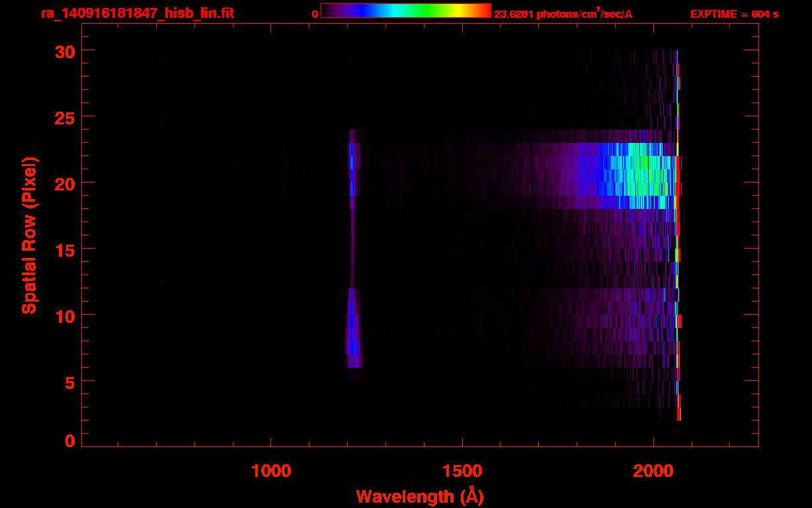This screenshot has width=812, height=508.
Task: Click the color scale bar
Action: coord(406,11)
